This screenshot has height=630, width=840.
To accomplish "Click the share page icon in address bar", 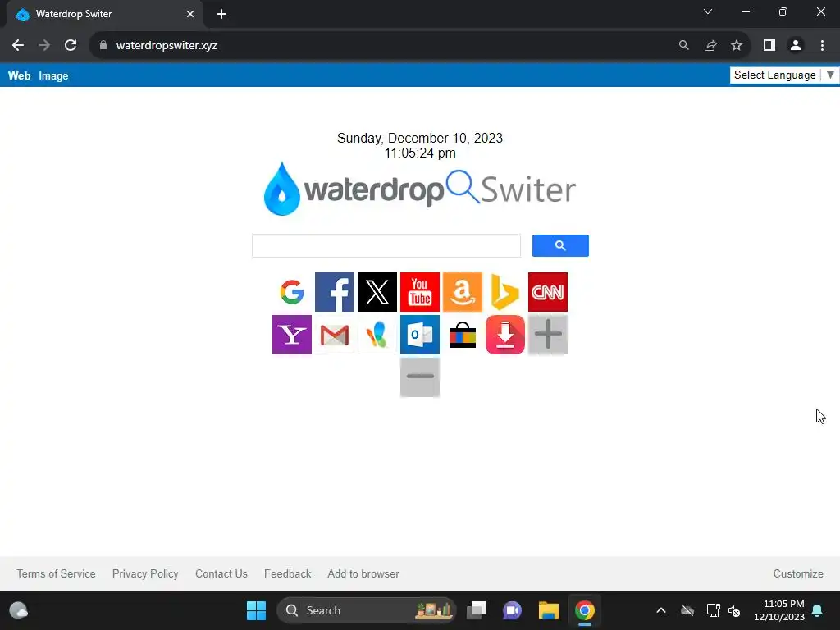I will [x=710, y=46].
